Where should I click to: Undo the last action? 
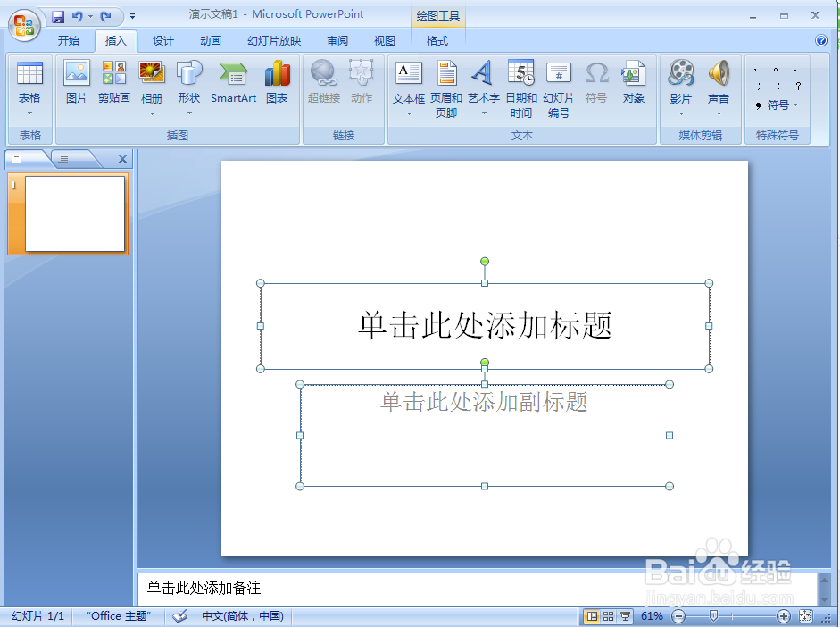(x=78, y=17)
